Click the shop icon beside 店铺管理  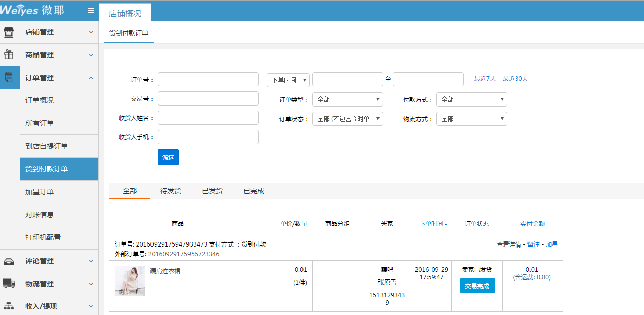[x=9, y=32]
